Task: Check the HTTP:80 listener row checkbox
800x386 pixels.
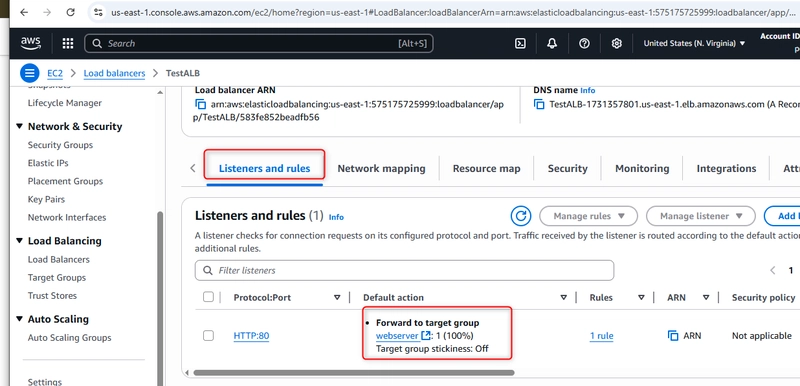Action: pos(208,336)
